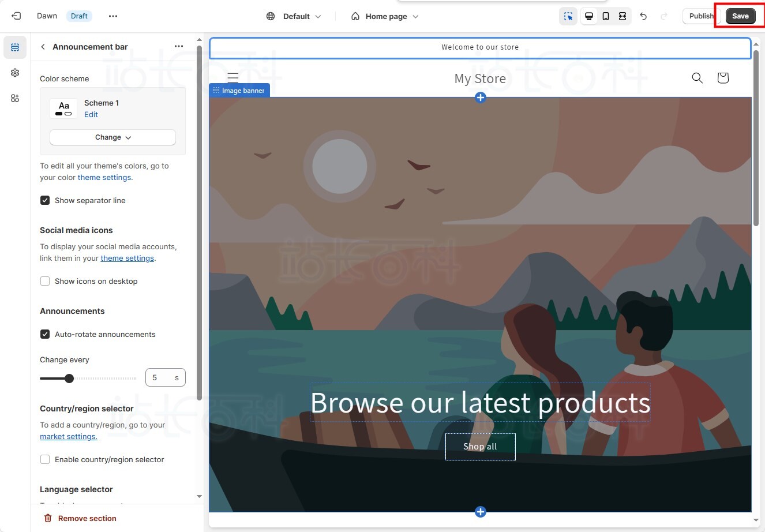
Task: Switch to mobile preview icon
Action: click(x=606, y=16)
